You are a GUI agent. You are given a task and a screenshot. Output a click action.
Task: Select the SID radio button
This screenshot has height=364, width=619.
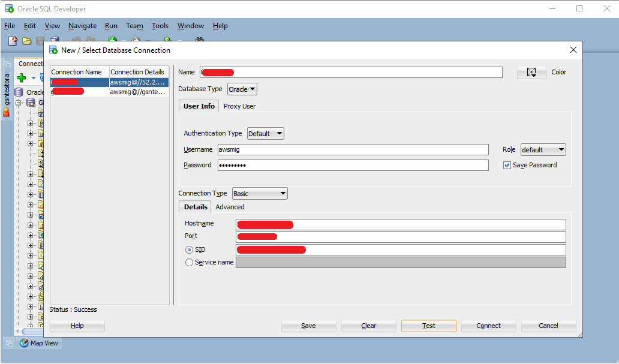[189, 249]
